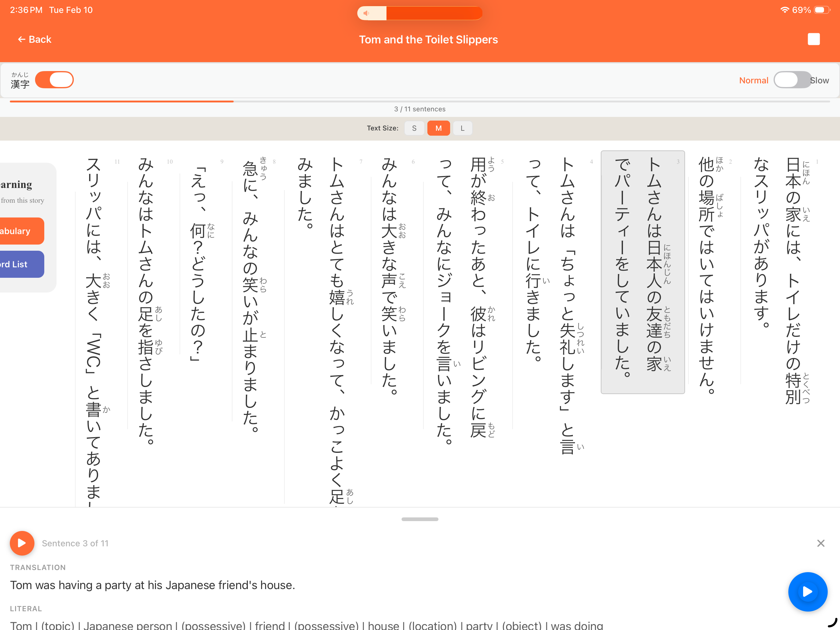Select sentence 5 starting with 用が終わったあと
The width and height of the screenshot is (840, 630).
pyautogui.click(x=465, y=300)
